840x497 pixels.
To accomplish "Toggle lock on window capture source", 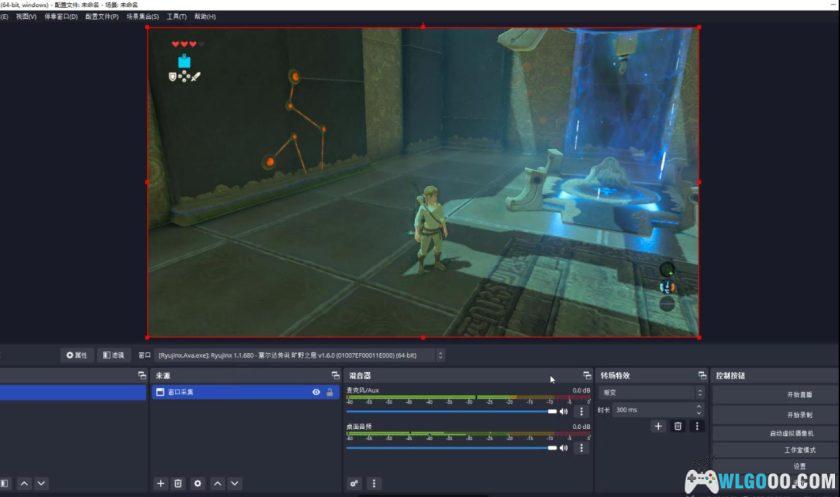I will (x=330, y=392).
